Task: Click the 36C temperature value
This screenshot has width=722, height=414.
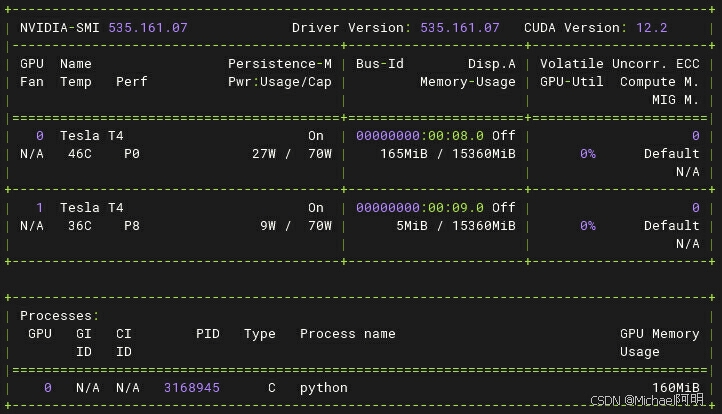Action: coord(80,226)
